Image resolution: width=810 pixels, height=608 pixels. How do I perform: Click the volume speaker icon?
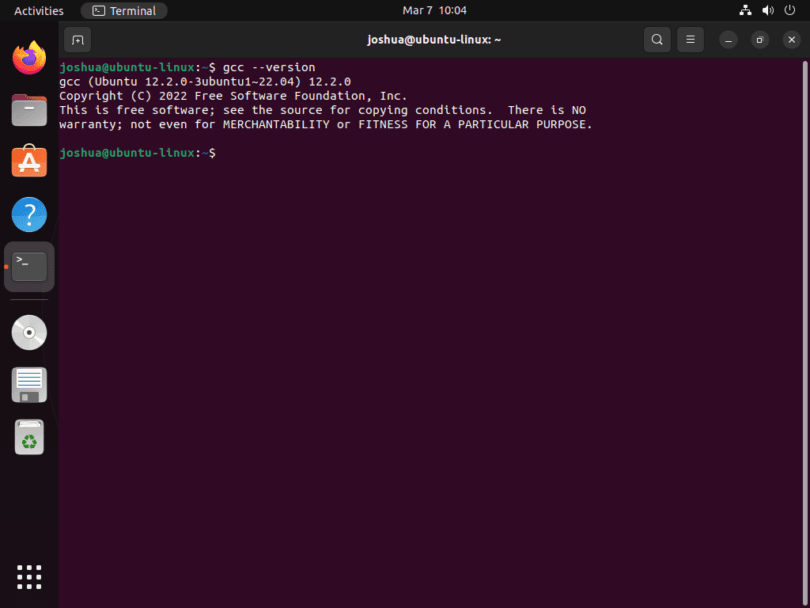pos(768,10)
